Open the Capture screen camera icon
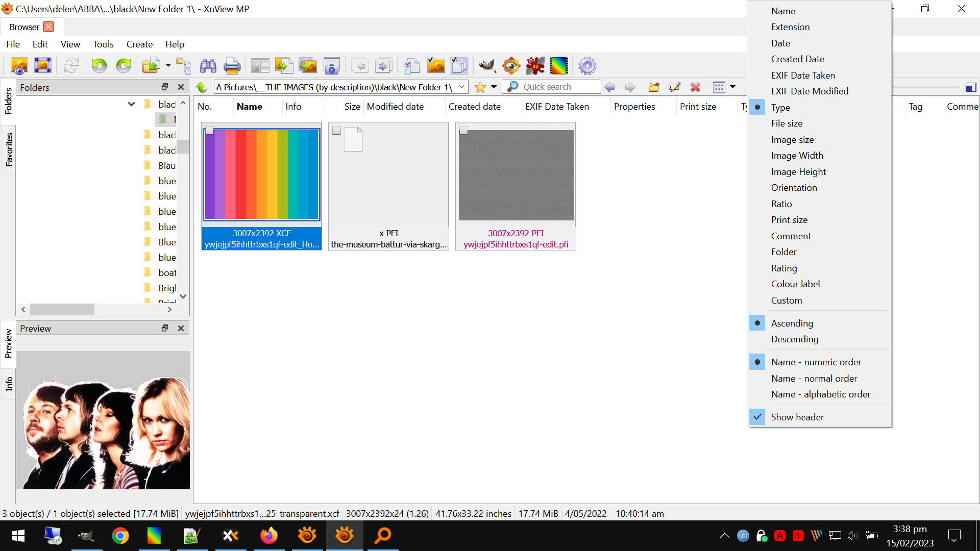 (332, 66)
